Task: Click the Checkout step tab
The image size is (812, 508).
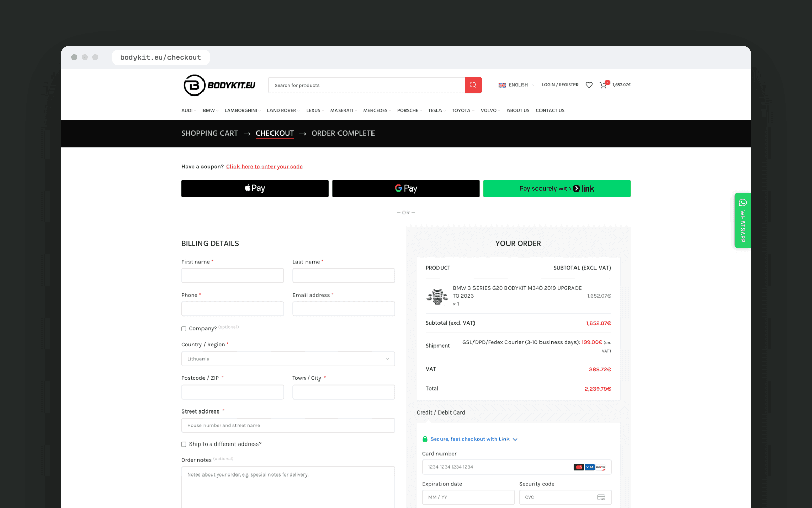Action: coord(275,133)
